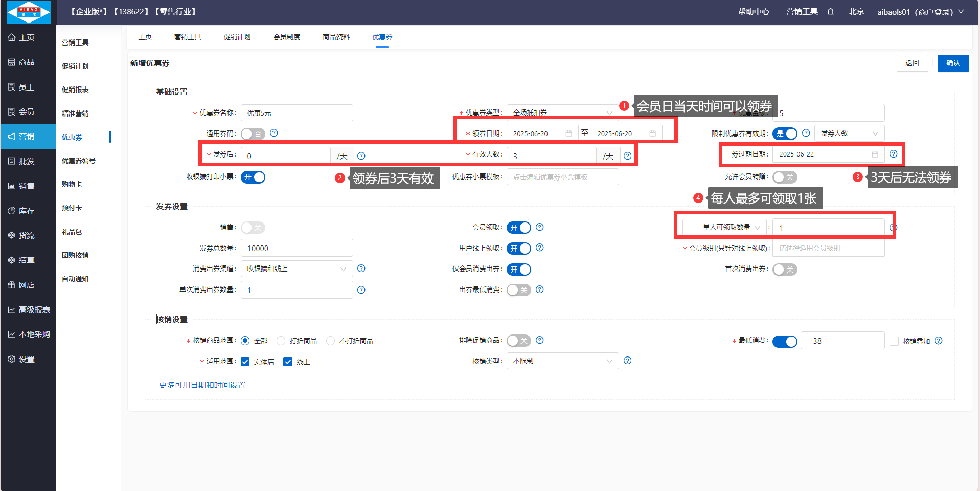Expand the 消费出券渠道 dropdown
The height and width of the screenshot is (491, 980).
[x=297, y=269]
